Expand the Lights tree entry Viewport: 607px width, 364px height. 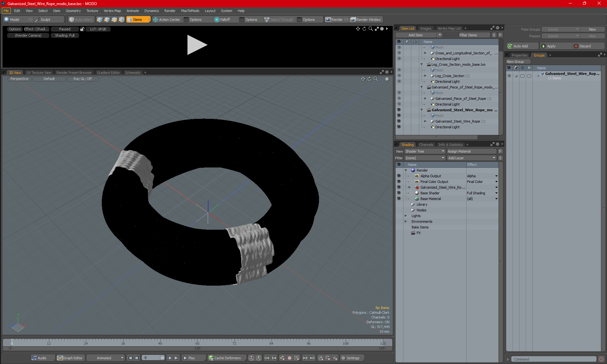[x=406, y=216]
